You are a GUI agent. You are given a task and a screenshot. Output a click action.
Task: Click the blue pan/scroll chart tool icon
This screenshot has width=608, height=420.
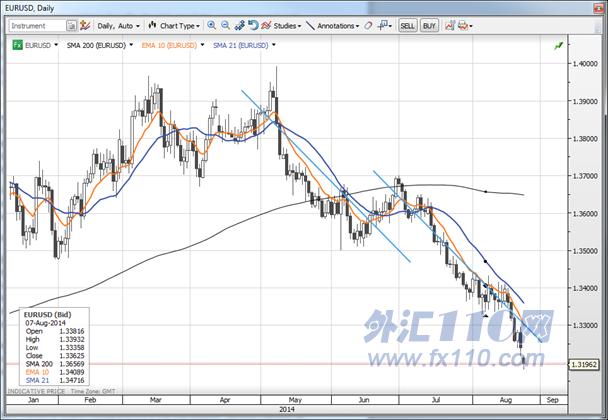pos(240,26)
